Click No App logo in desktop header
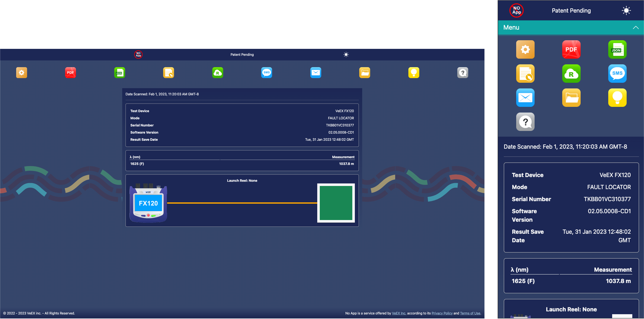This screenshot has height=319, width=644. tap(138, 54)
